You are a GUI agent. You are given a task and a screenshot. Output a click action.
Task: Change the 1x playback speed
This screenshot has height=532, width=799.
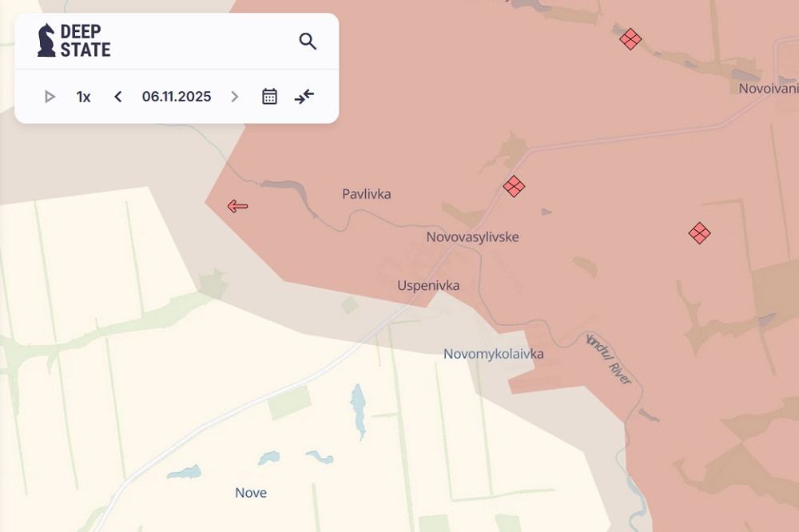[x=83, y=96]
